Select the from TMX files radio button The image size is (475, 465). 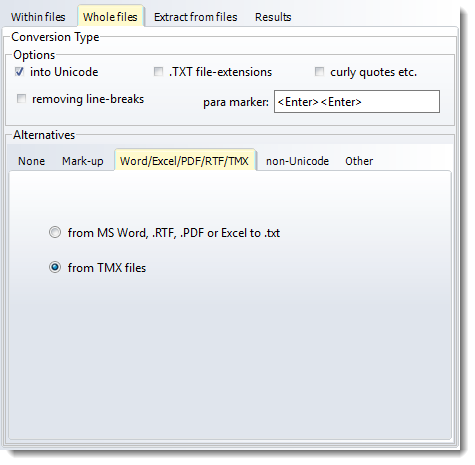(55, 267)
